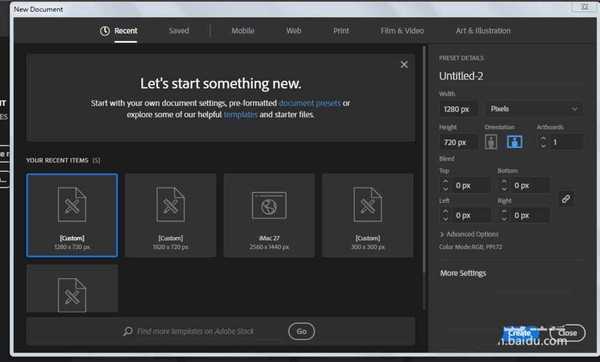This screenshot has height=362, width=600.
Task: Select portrait orientation icon
Action: coord(491,142)
